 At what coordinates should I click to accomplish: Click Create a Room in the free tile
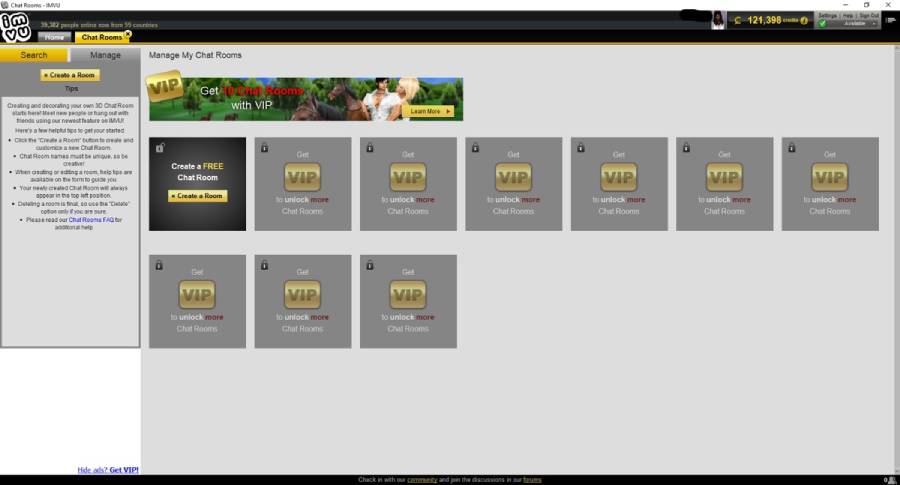(197, 196)
